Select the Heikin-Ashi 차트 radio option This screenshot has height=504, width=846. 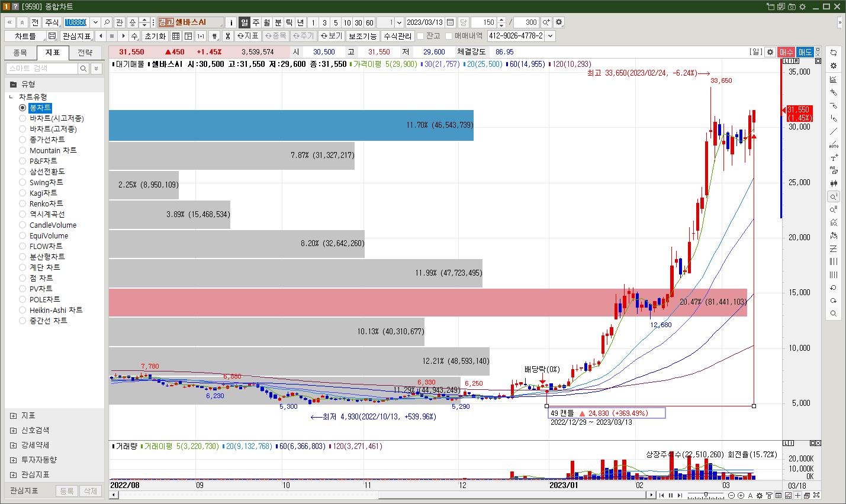(x=22, y=310)
